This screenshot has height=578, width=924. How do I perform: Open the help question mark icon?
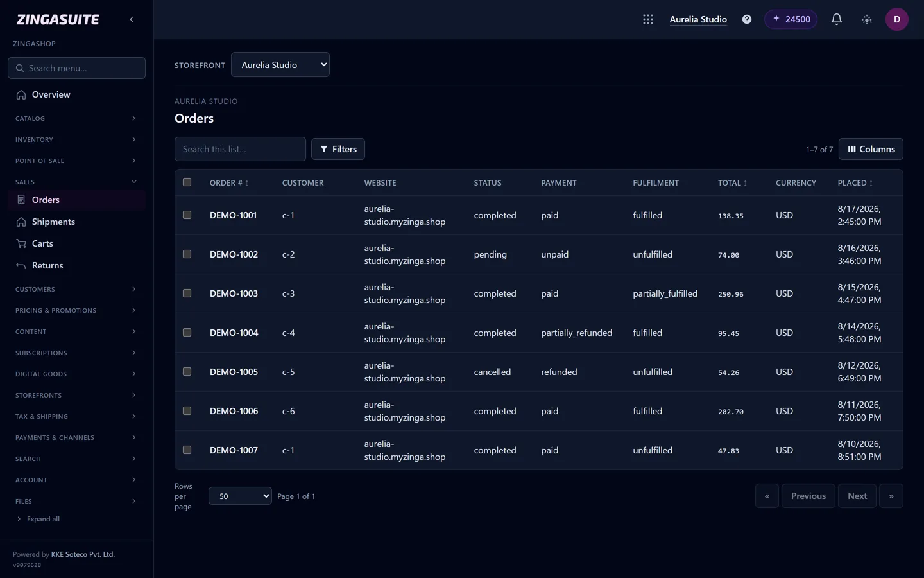[747, 19]
